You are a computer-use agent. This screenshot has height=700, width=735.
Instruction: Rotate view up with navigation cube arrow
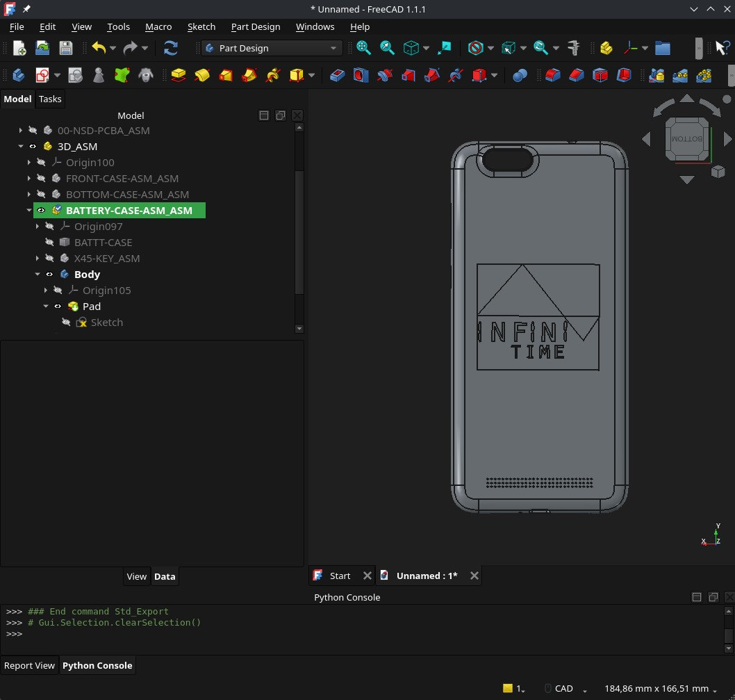(x=687, y=98)
